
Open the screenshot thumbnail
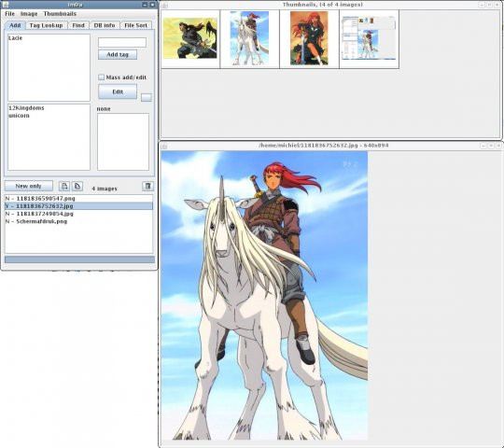pos(369,38)
